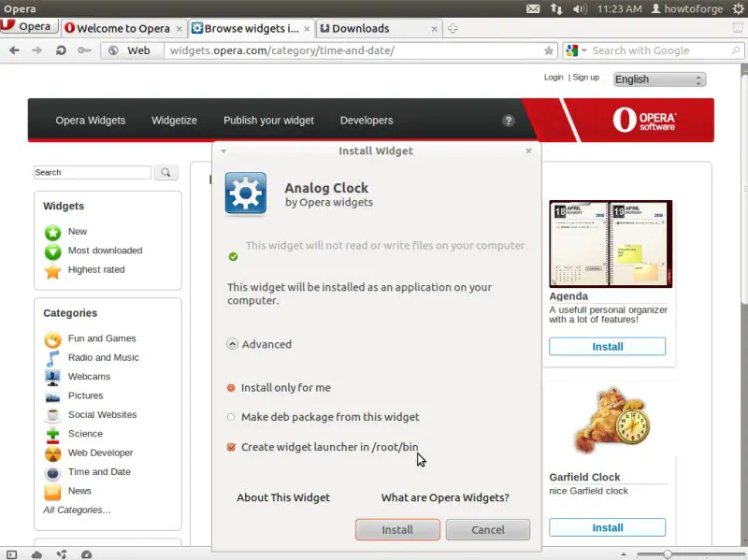Open the volume indicator in the system bar
Image resolution: width=748 pixels, height=560 pixels.
coord(580,8)
